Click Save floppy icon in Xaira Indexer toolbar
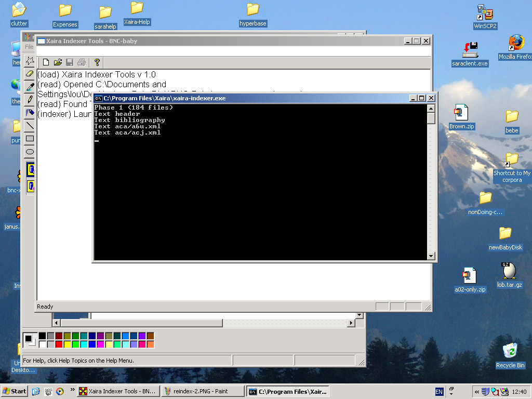The width and height of the screenshot is (532, 399). (x=70, y=62)
